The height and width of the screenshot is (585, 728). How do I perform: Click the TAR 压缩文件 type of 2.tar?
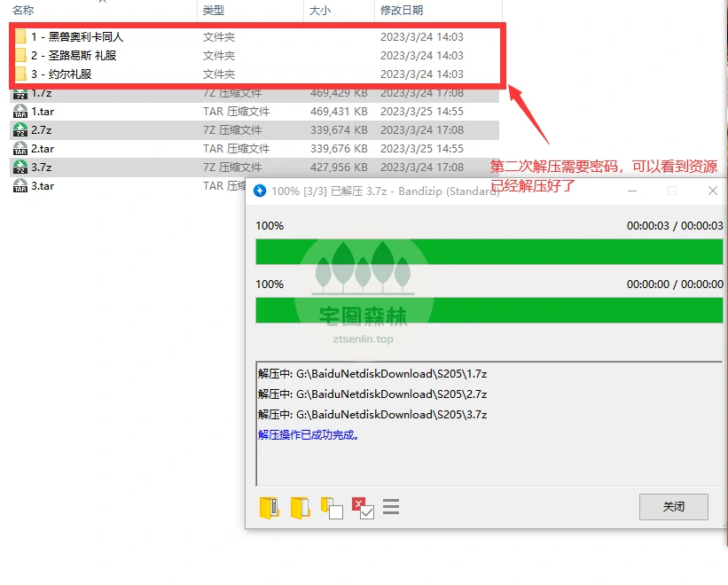pyautogui.click(x=236, y=148)
